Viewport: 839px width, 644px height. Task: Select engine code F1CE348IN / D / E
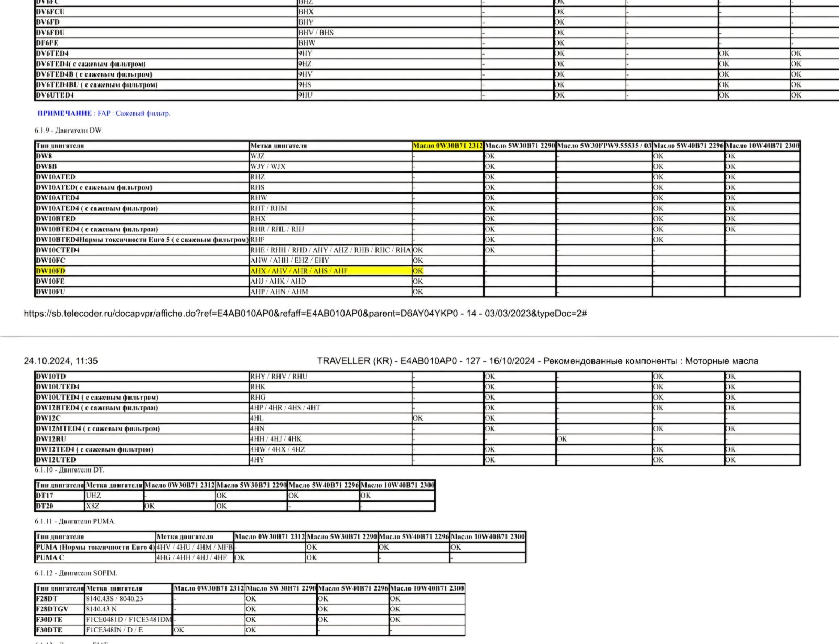114,630
